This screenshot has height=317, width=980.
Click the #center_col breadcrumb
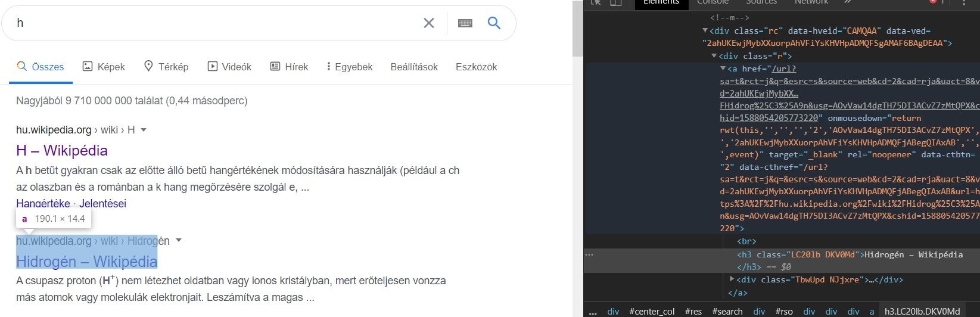click(652, 311)
